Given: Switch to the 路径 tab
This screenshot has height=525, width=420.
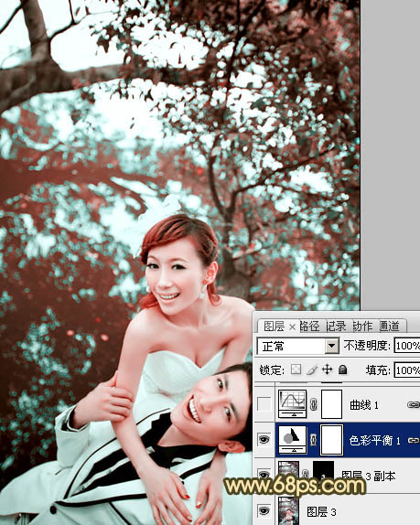Looking at the screenshot, I should (309, 327).
